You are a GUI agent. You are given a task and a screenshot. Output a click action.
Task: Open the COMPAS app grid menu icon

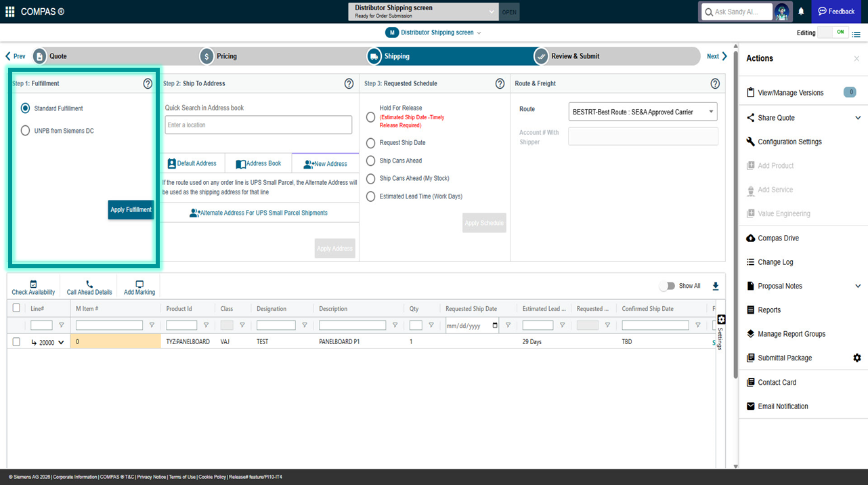coord(9,12)
